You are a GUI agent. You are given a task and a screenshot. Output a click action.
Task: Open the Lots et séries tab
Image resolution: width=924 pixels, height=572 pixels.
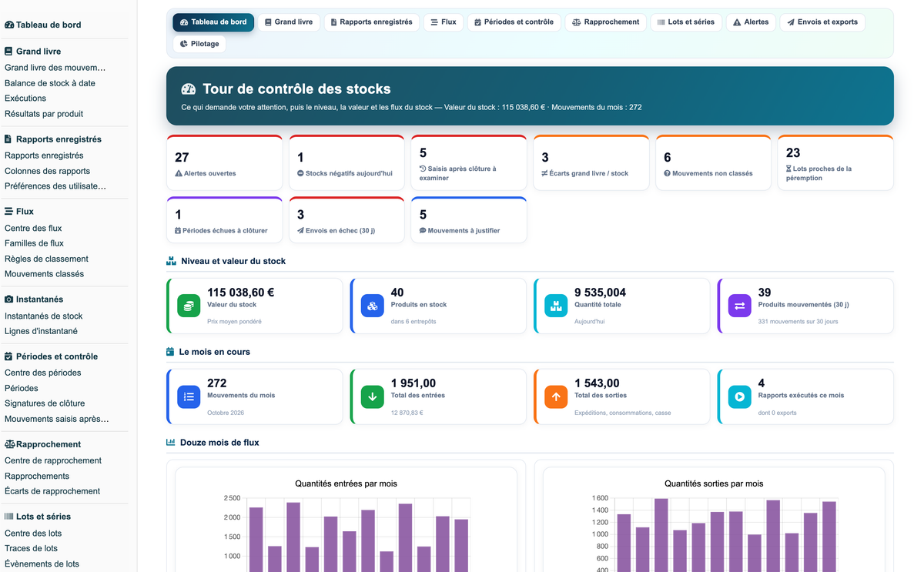[686, 22]
